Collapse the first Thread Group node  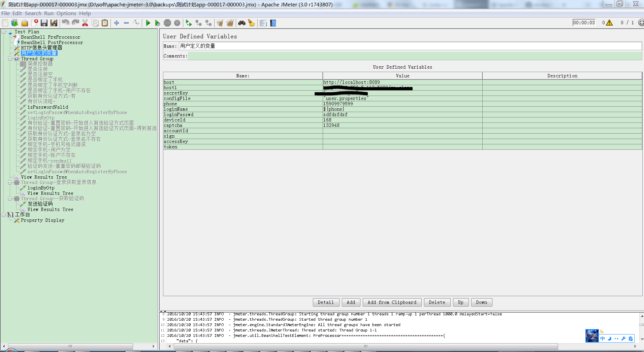pyautogui.click(x=10, y=59)
